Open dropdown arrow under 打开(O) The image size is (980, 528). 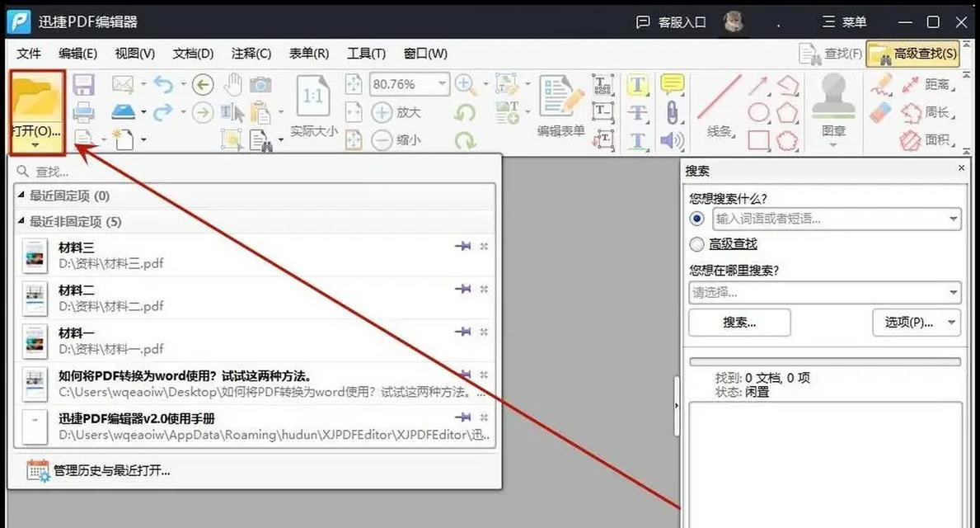pyautogui.click(x=35, y=146)
